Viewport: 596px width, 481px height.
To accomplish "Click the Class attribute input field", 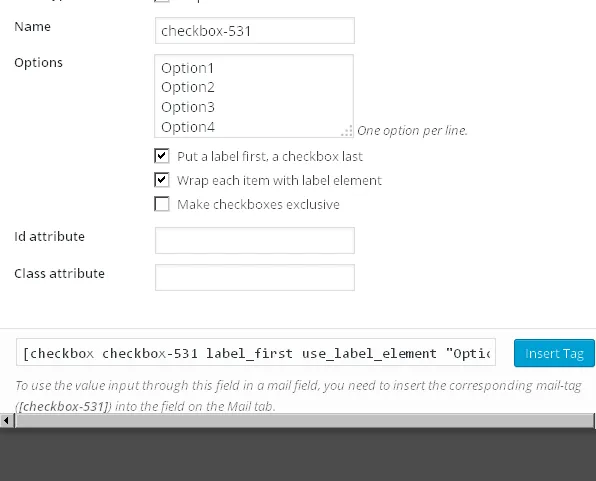I will (x=255, y=277).
